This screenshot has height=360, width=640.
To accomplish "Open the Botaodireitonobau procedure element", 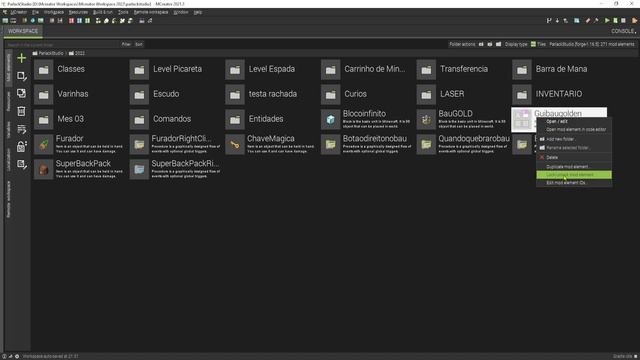I will [366, 144].
